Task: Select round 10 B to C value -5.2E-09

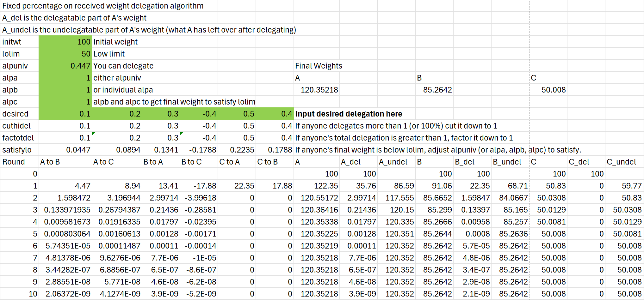Action: coord(199,294)
